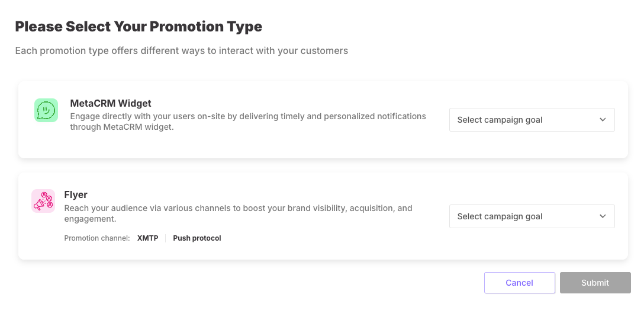Click "Select campaign goal" placeholder in Flyer row
644x310 pixels.
pos(500,216)
